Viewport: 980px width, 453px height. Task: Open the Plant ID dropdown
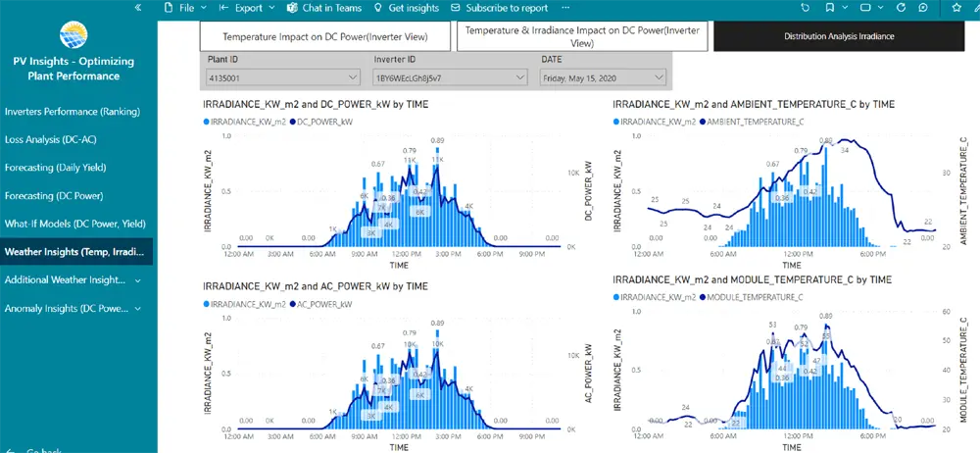(269, 76)
